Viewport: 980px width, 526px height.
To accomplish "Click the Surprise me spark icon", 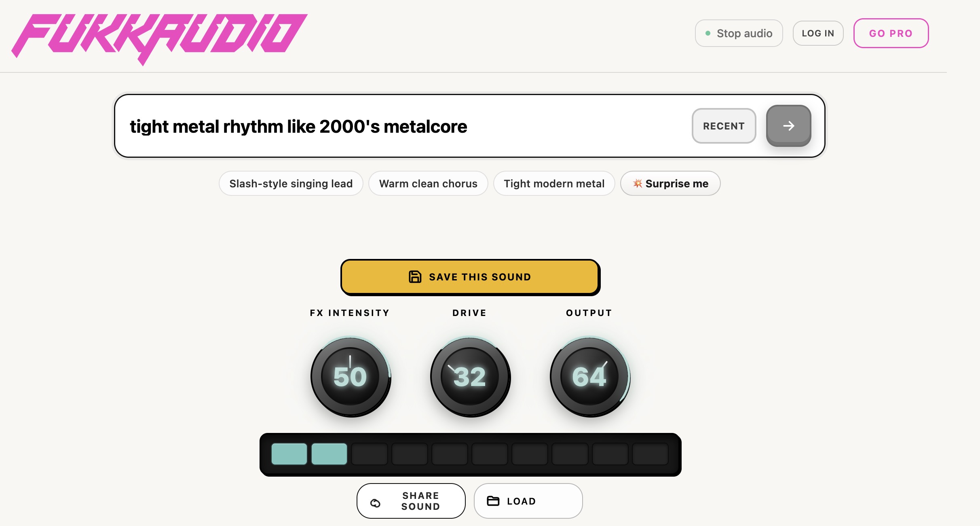I will [638, 183].
